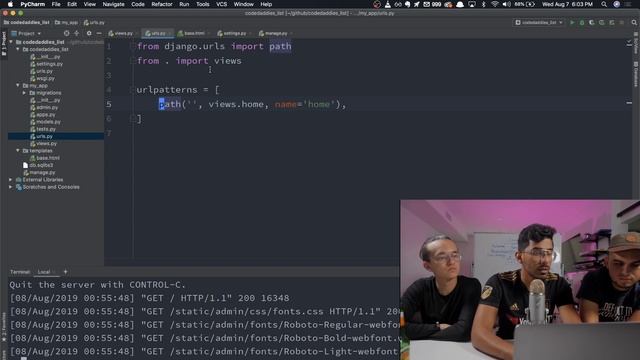Run the codedaddies_list configuration

[x=572, y=22]
